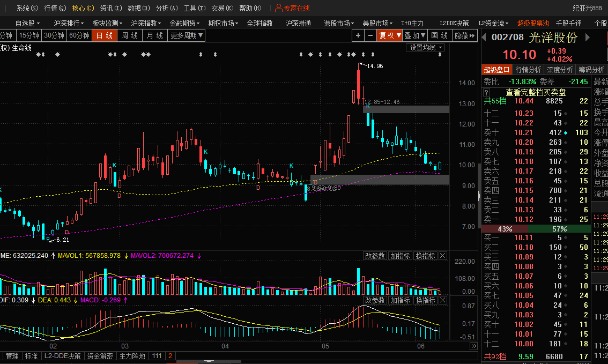Viewport: 608px width, 364px height.
Task: Click the zoom-out minus button on chart toolbar
Action: tap(370, 35)
